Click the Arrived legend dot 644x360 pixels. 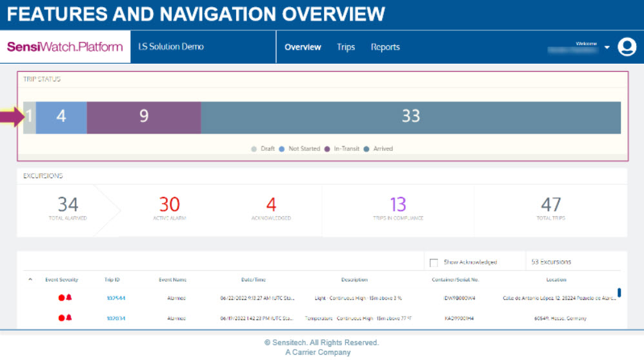367,149
